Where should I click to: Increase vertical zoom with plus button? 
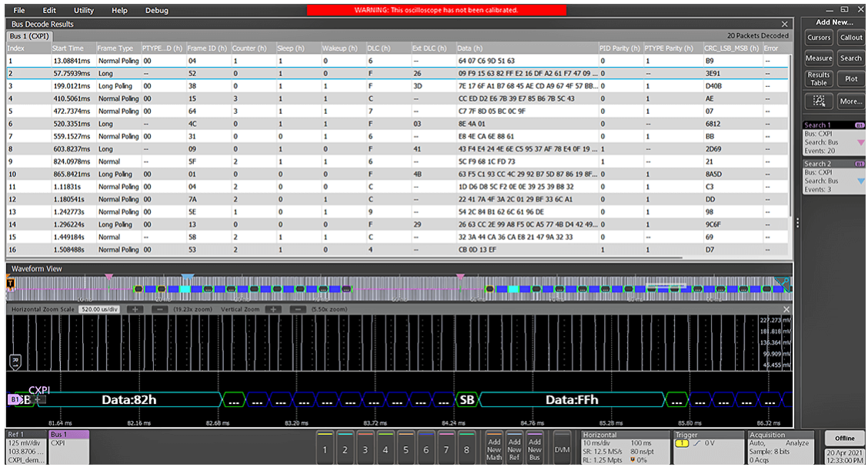pos(273,309)
